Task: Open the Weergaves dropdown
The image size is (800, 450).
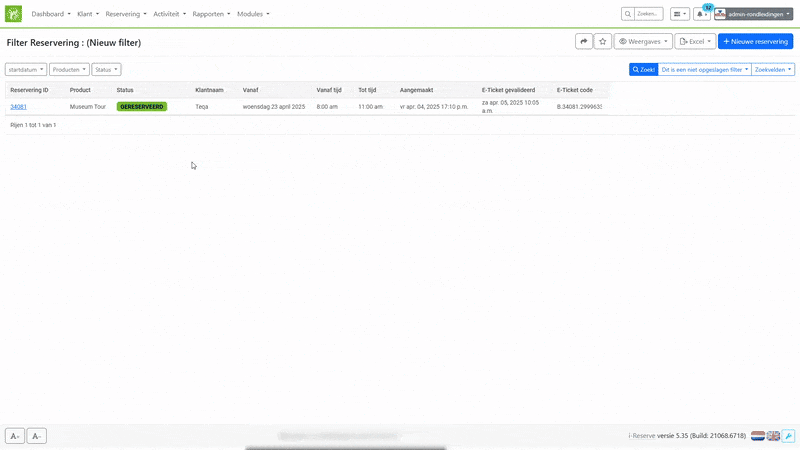Action: [642, 41]
